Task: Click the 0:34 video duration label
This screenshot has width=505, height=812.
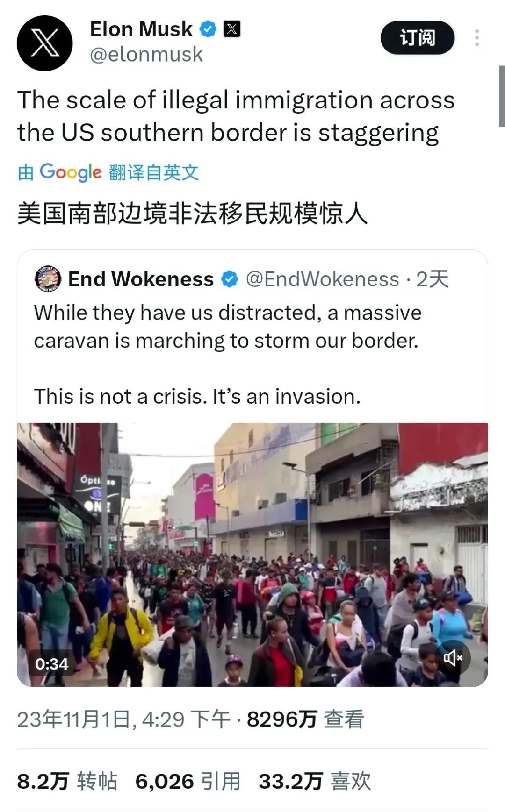Action: coord(51,663)
